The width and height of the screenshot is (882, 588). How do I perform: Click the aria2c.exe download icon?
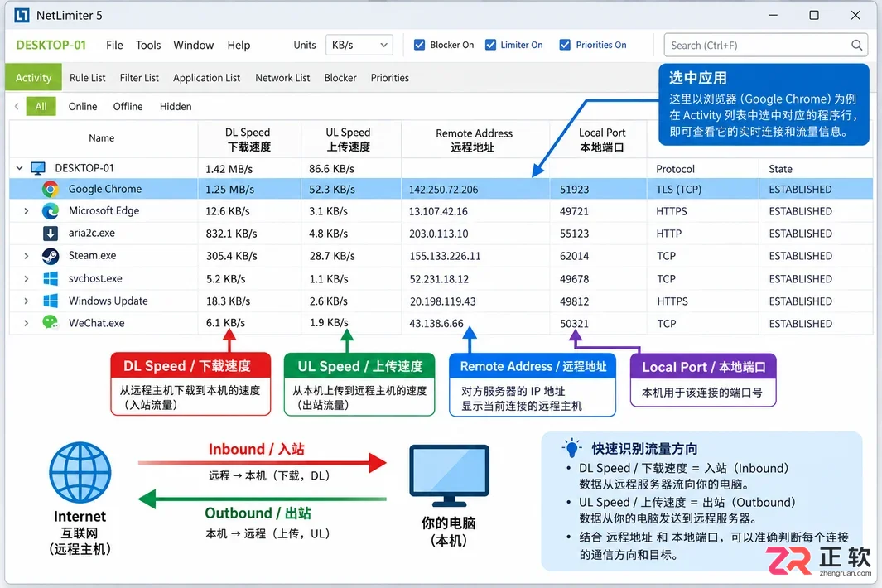pyautogui.click(x=51, y=233)
